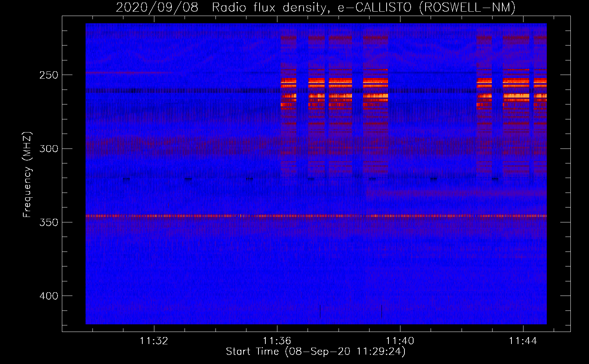This screenshot has width=589, height=364.
Task: Select the 300 frequency tick label
Action: pos(49,149)
